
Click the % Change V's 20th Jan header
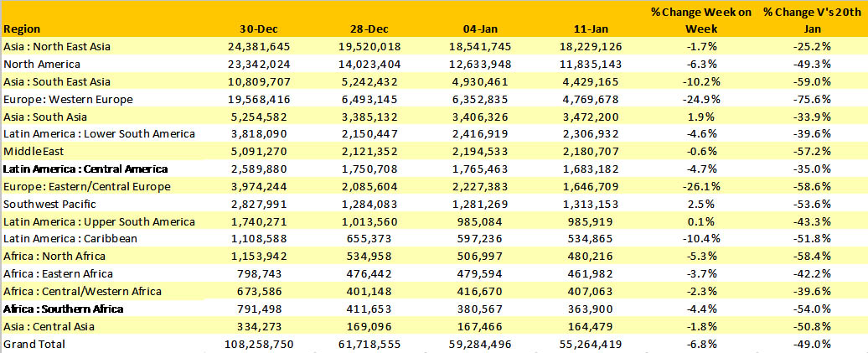(x=810, y=20)
